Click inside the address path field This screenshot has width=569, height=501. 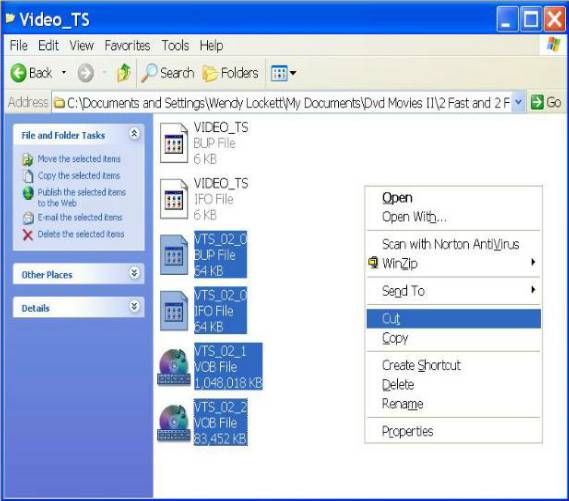pos(283,103)
